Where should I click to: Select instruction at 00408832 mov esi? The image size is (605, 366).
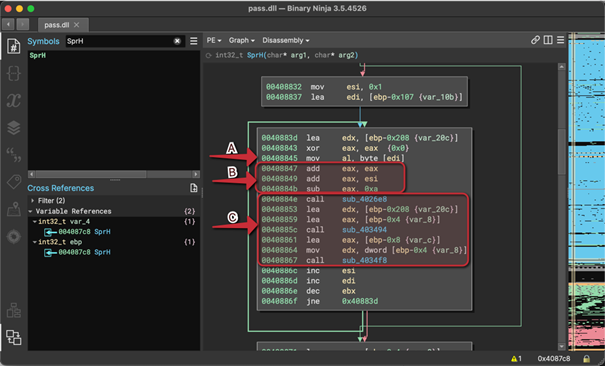click(x=324, y=87)
